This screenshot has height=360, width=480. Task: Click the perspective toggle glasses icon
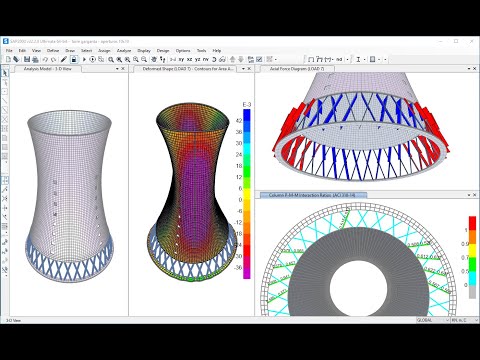tap(222, 59)
